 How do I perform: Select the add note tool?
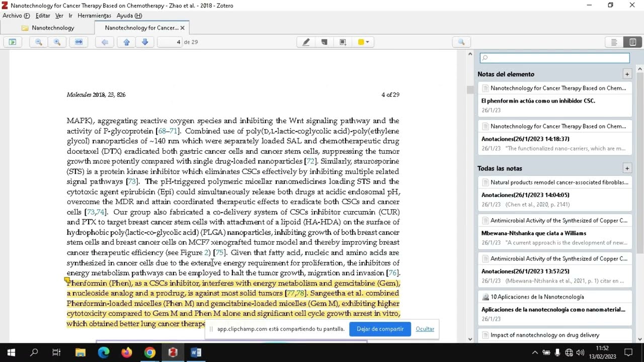[x=325, y=42]
